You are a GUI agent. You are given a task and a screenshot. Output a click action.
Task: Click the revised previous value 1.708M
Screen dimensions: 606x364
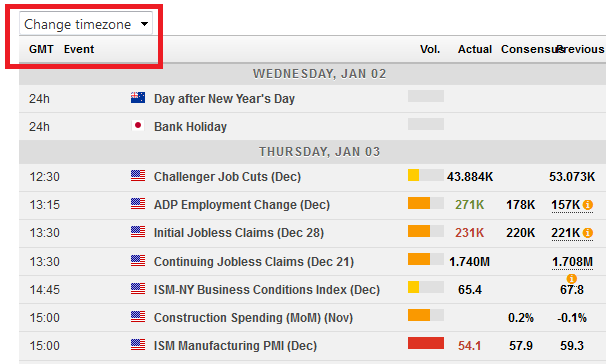(x=572, y=262)
